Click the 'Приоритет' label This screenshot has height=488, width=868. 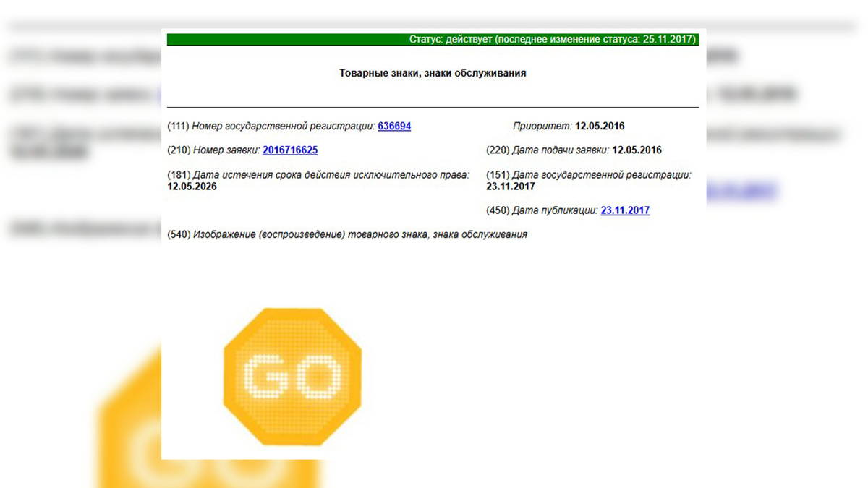pos(542,126)
